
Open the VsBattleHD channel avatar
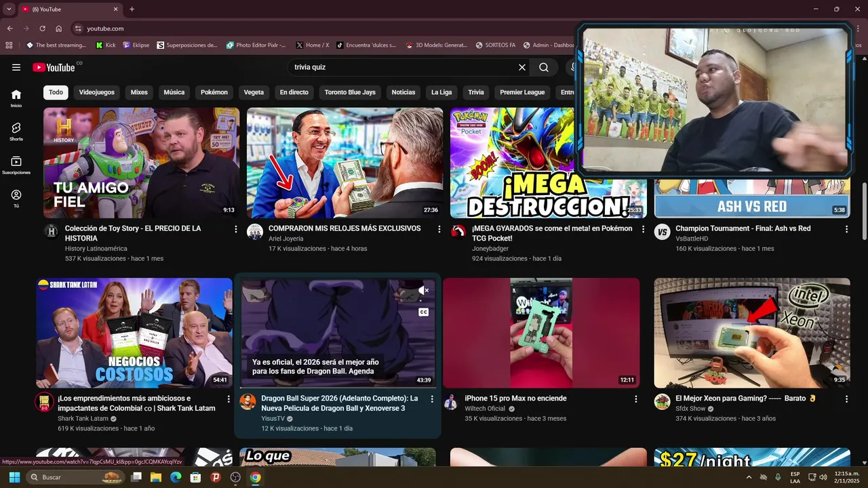point(662,232)
